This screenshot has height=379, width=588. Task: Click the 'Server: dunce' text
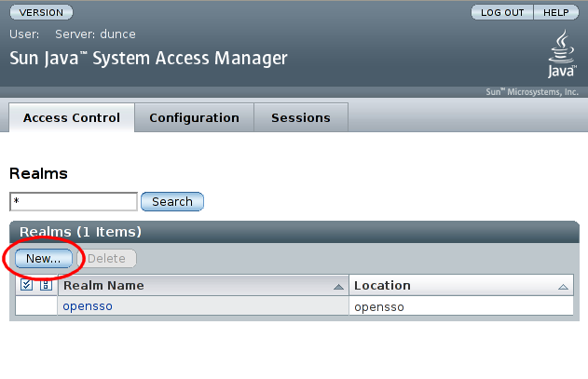pos(95,34)
